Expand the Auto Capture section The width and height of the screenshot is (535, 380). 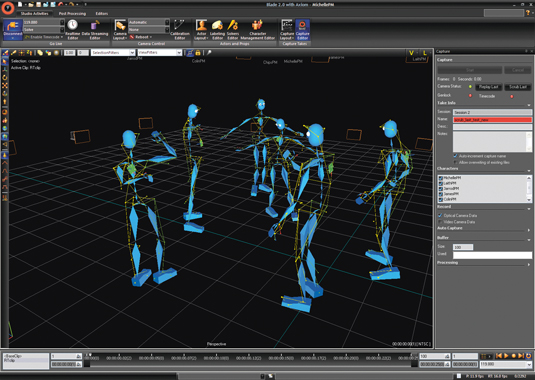529,230
